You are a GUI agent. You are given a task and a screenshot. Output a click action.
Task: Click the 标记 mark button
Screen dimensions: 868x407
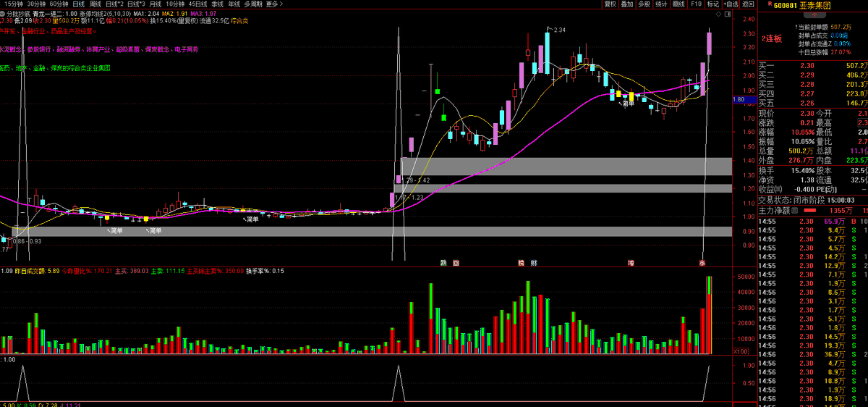[x=713, y=4]
